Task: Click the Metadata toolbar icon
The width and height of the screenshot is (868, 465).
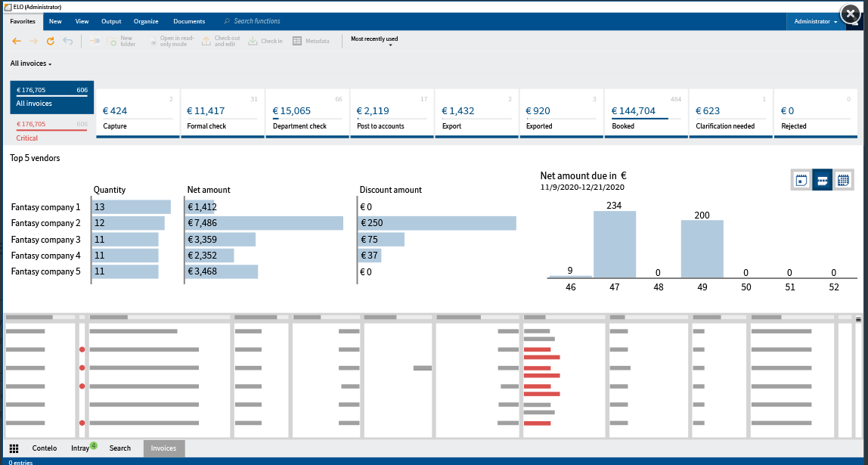Action: (x=297, y=41)
